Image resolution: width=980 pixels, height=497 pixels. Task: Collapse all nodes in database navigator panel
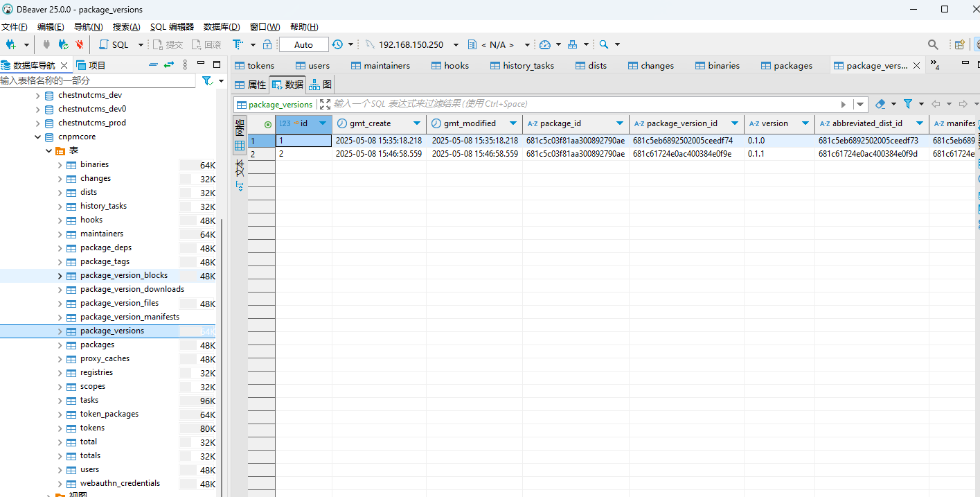[153, 64]
